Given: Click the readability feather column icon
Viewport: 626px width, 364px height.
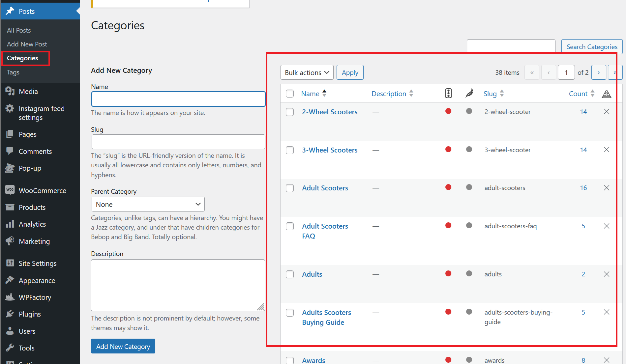Looking at the screenshot, I should click(x=469, y=94).
